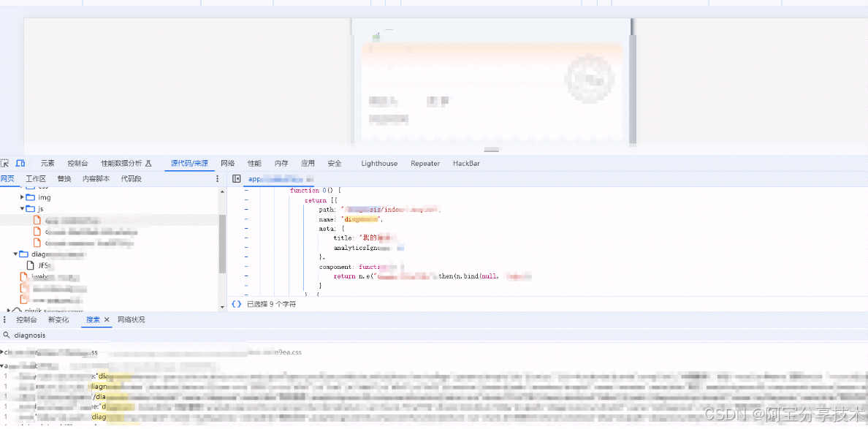
Task: Select the js folder
Action: tap(34, 209)
